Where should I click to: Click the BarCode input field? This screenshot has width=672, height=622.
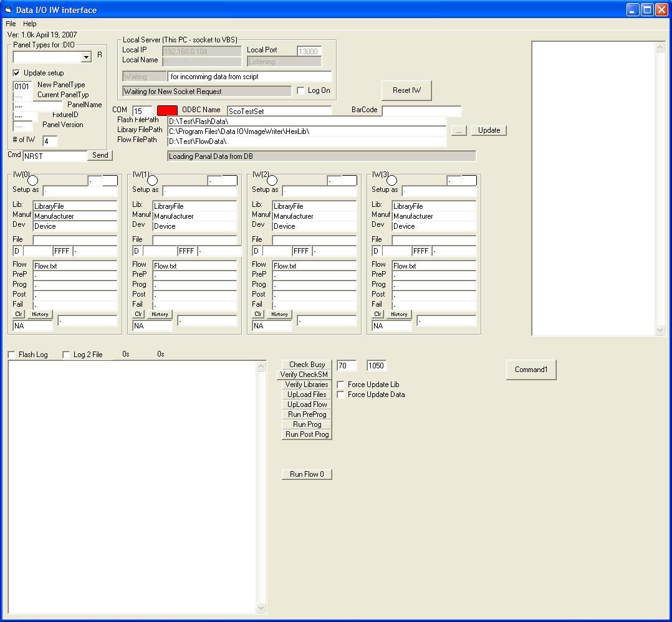[421, 111]
